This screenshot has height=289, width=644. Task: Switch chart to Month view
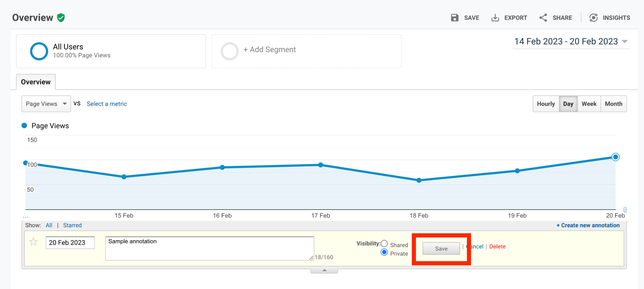[613, 104]
